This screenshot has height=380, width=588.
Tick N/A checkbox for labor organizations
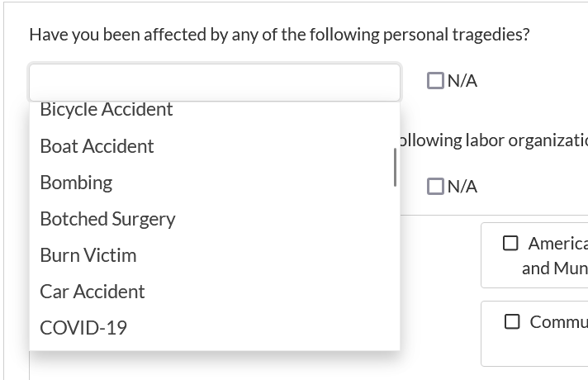[x=435, y=187]
